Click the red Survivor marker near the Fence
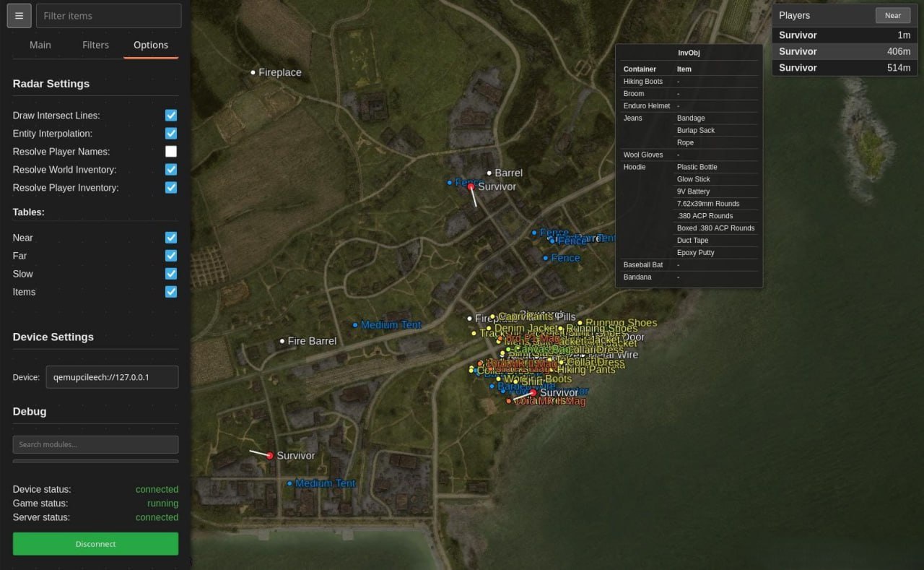924x570 pixels. point(471,186)
